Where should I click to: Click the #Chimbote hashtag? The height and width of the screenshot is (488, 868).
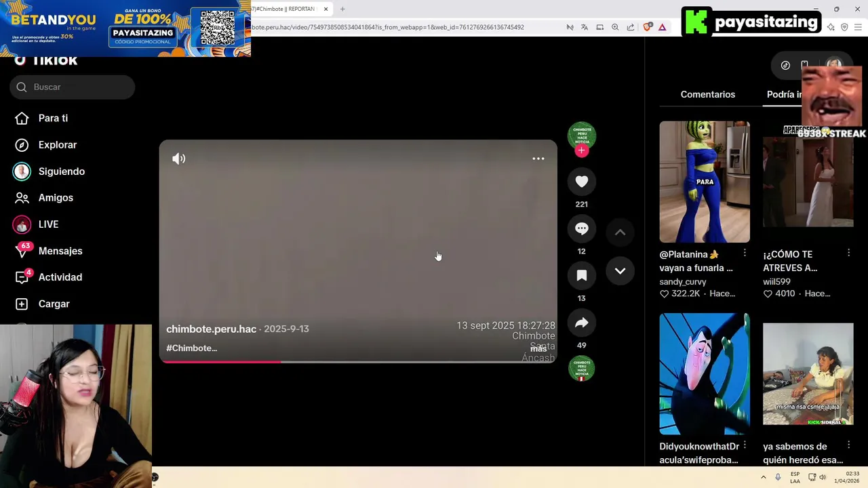pyautogui.click(x=191, y=348)
